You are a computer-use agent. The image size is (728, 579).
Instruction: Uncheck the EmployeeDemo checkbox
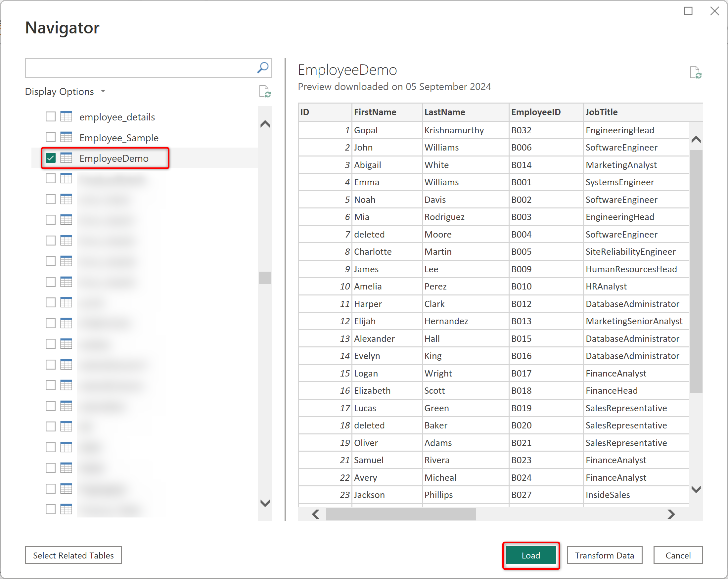tap(51, 158)
